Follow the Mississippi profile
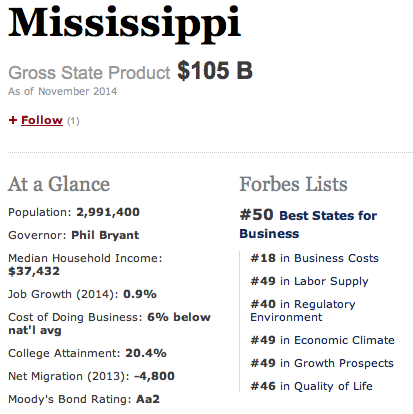Screen dimensions: 413x414 pyautogui.click(x=42, y=120)
